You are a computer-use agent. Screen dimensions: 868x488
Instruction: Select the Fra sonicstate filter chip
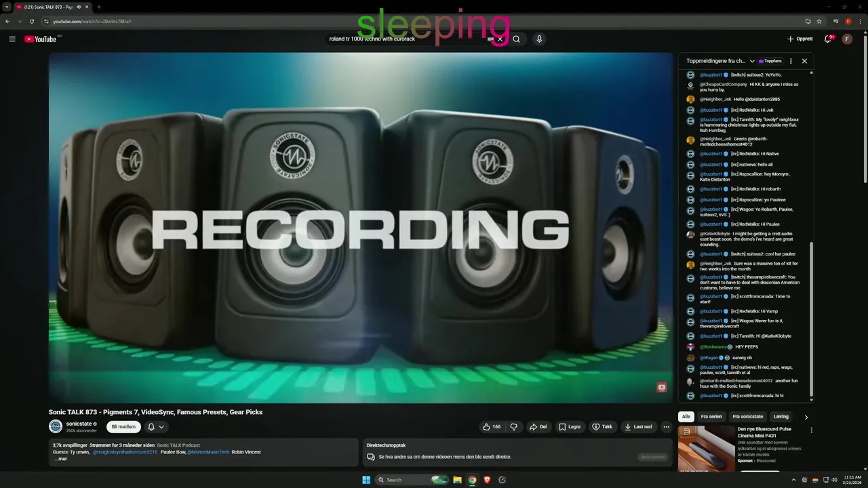coord(747,417)
